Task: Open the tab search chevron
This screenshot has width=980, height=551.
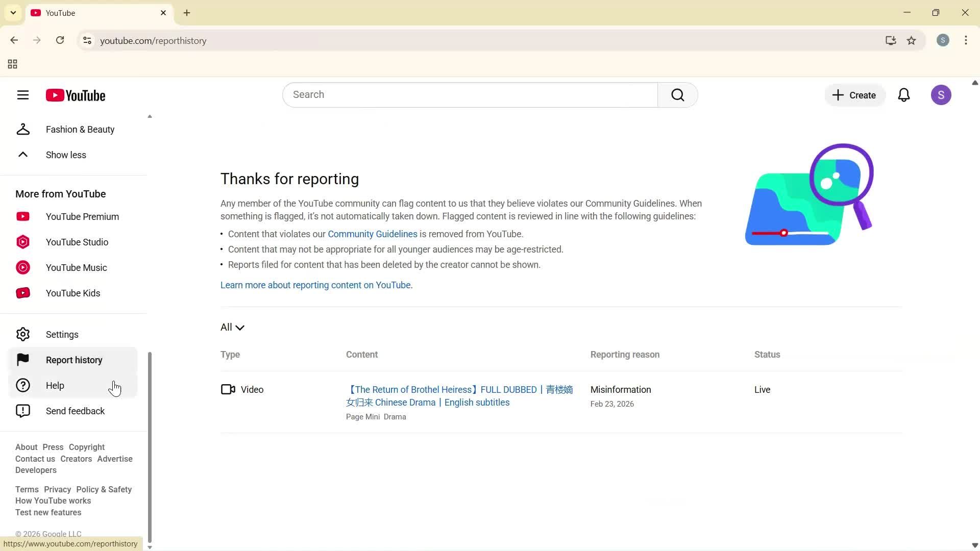Action: click(x=13, y=12)
